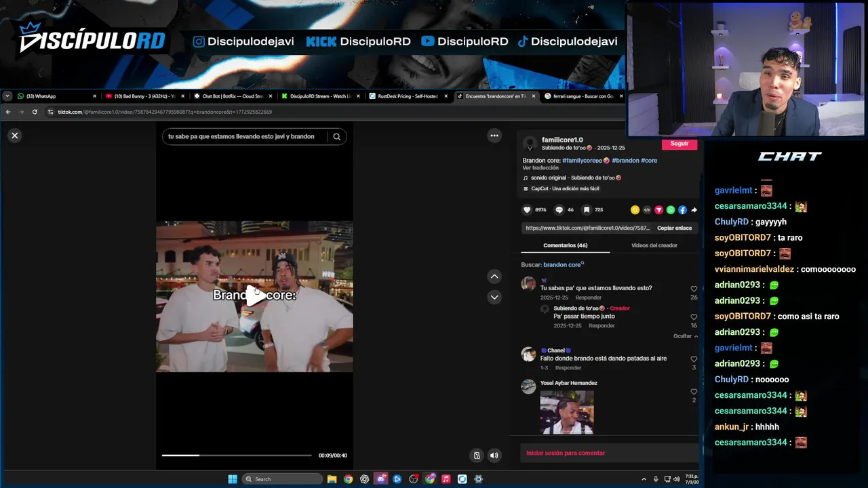This screenshot has width=868, height=488.
Task: Save video with bookmark icon
Action: click(587, 210)
